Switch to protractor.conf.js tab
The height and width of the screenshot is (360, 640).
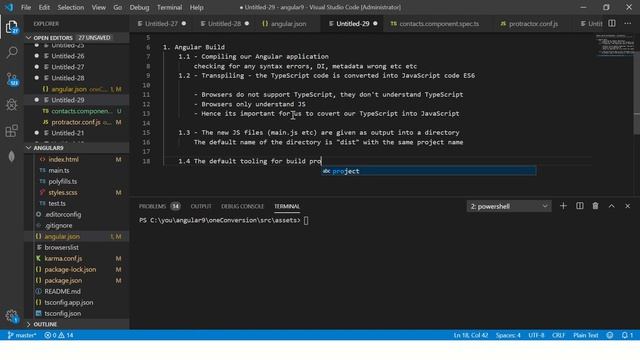coord(533,24)
